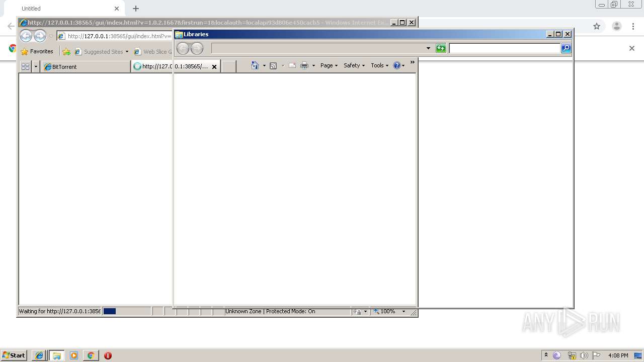
Task: Focus the Libraries search box
Action: pyautogui.click(x=505, y=48)
